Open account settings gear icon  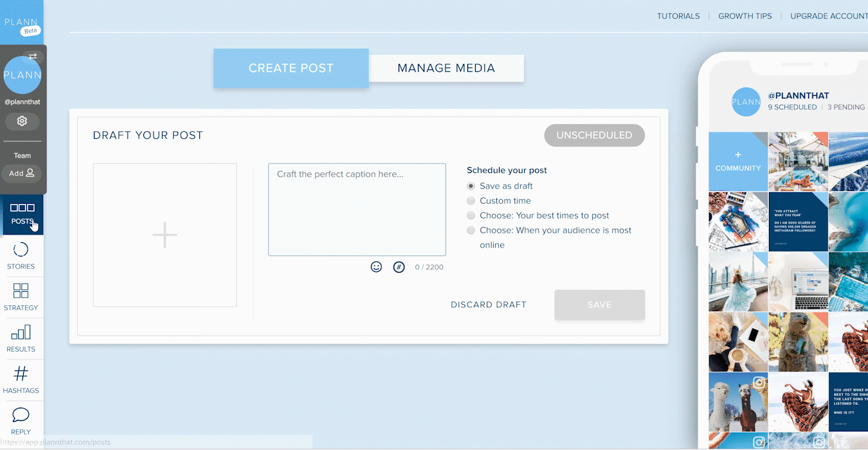[22, 121]
